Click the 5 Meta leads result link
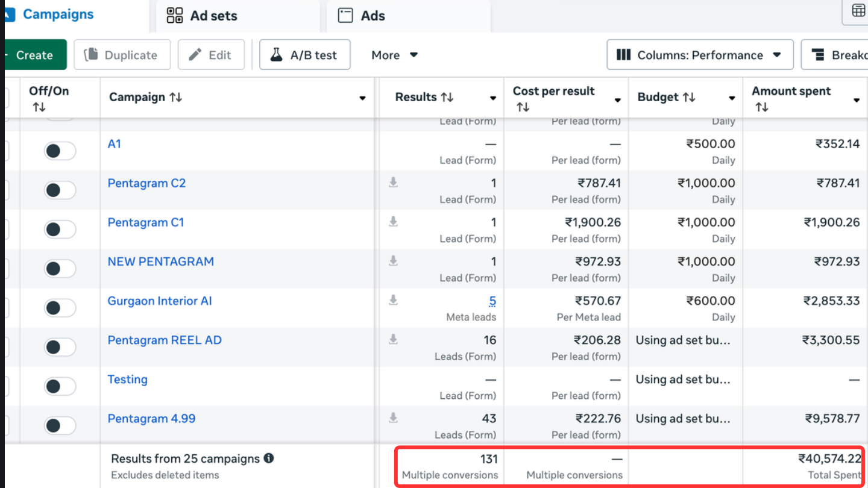 tap(492, 301)
